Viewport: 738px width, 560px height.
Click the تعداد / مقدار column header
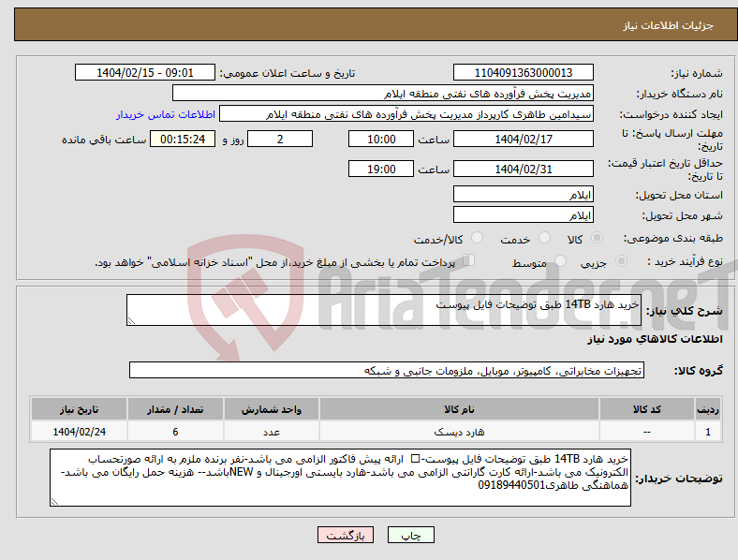click(175, 409)
